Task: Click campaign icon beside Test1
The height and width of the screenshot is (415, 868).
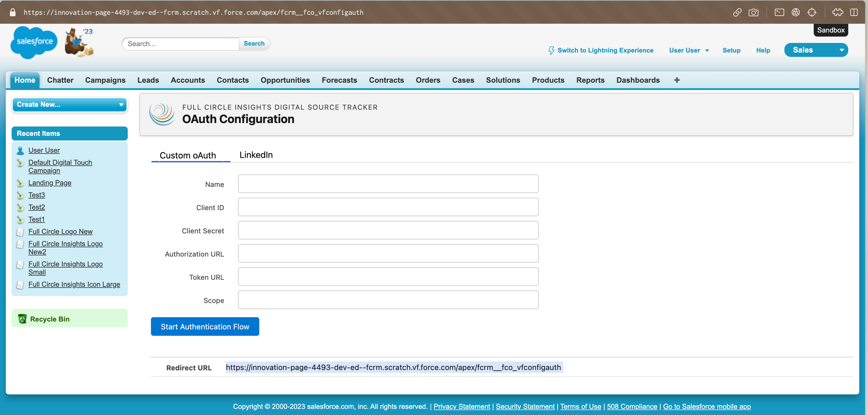Action: tap(20, 220)
